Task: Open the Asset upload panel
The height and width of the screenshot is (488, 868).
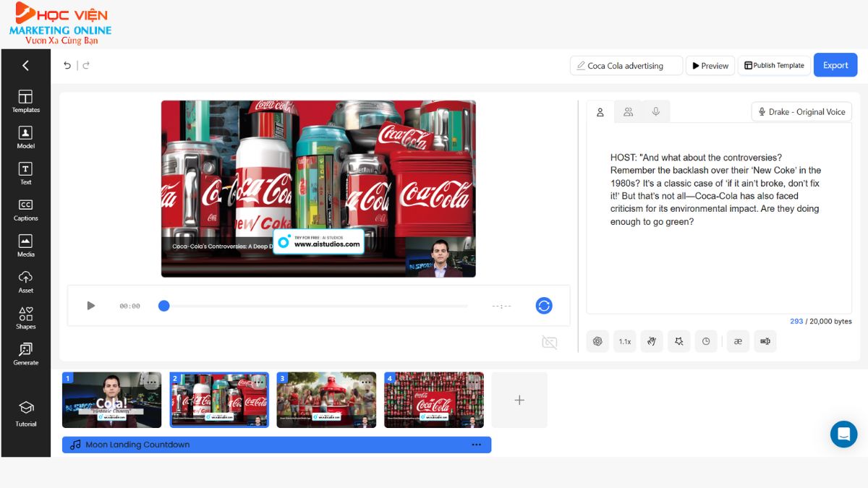Action: 25,282
